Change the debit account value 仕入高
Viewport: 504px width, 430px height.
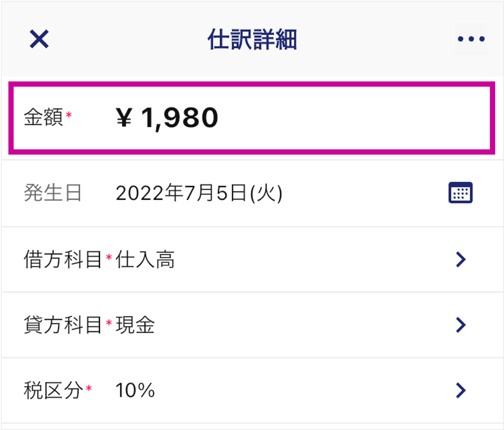(145, 259)
